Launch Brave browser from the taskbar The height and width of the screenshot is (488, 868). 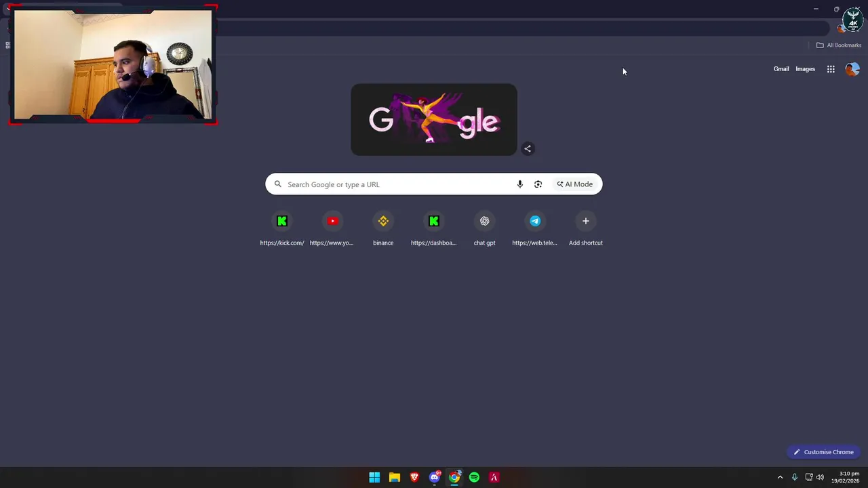coord(414,477)
